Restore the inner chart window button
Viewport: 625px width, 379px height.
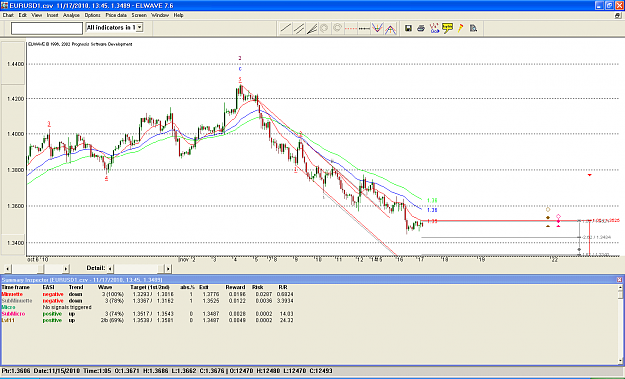pos(617,16)
